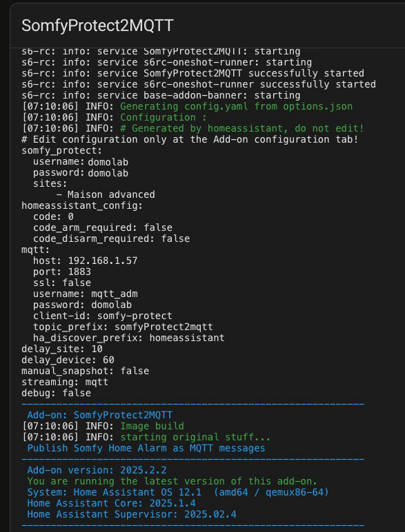Click the 'Home Assistant Supervisor: 2025.02.4' line

click(x=132, y=514)
